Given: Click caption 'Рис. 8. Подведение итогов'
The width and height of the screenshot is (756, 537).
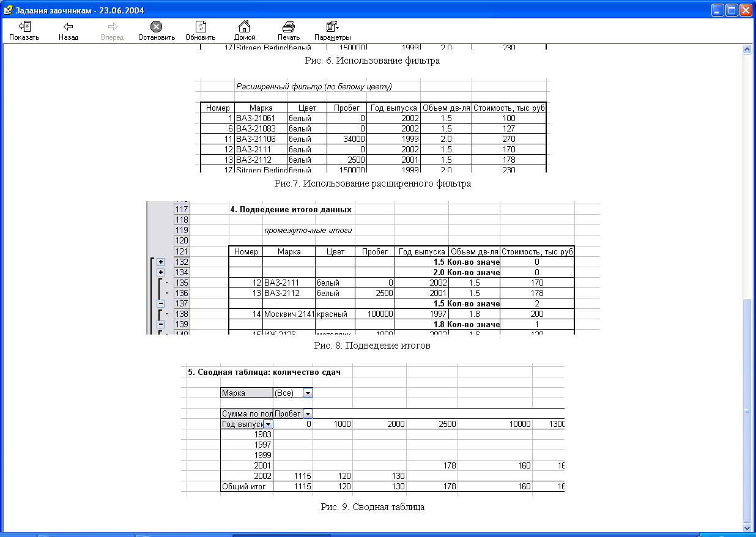Looking at the screenshot, I should [x=372, y=346].
